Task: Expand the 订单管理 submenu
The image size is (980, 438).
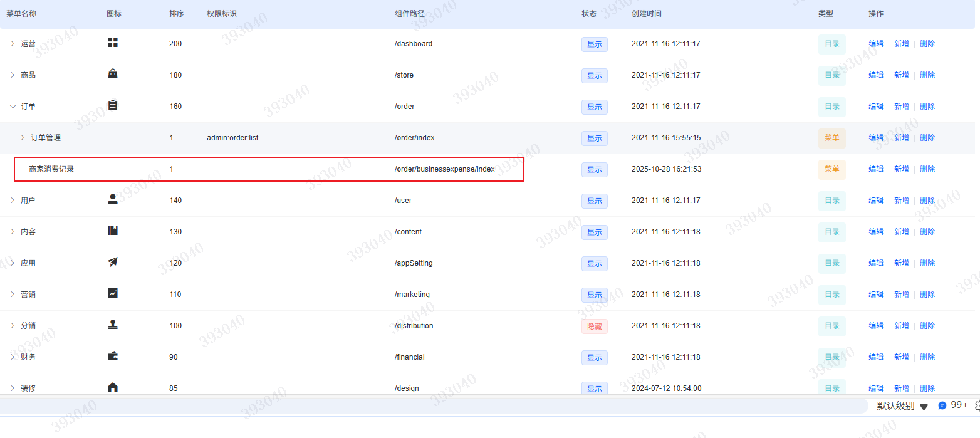Action: 23,138
